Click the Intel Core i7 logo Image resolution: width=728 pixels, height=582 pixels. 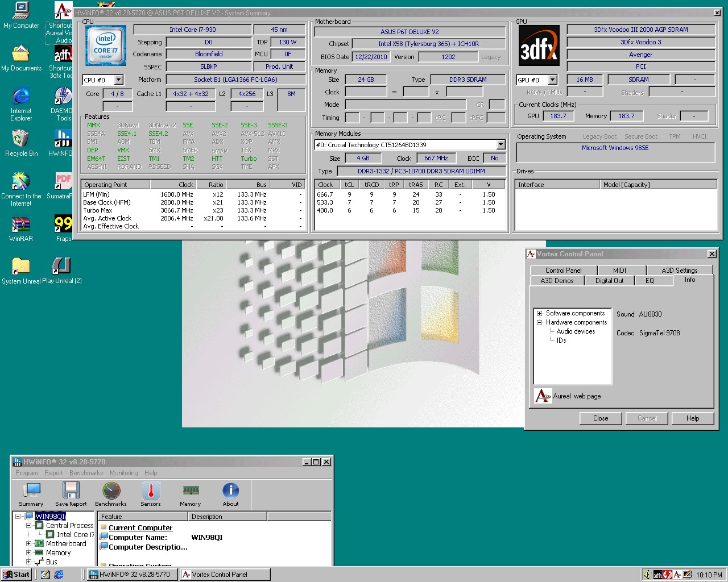(106, 46)
